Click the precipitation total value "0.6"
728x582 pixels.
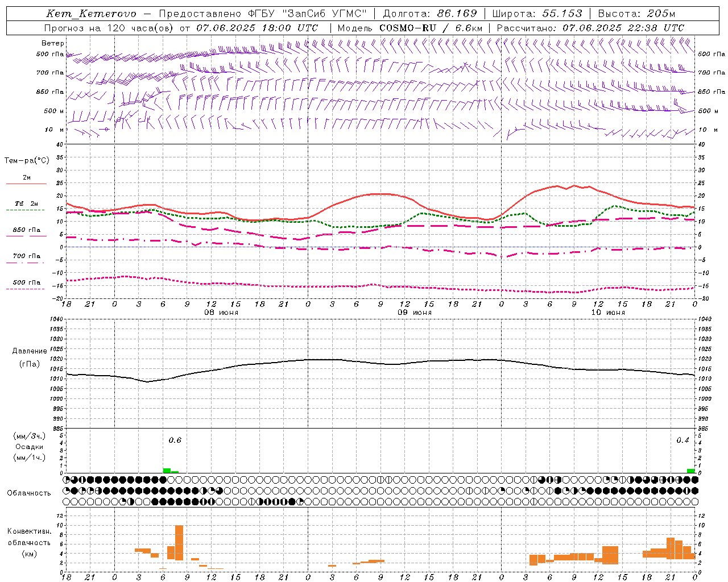coord(175,440)
